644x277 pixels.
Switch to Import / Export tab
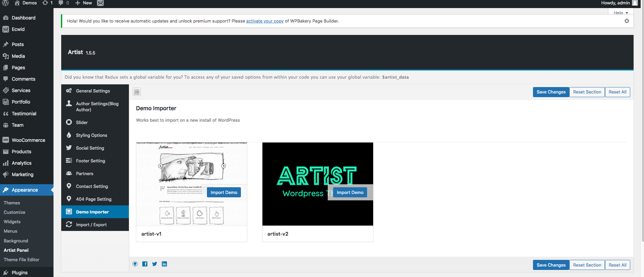pos(95,225)
